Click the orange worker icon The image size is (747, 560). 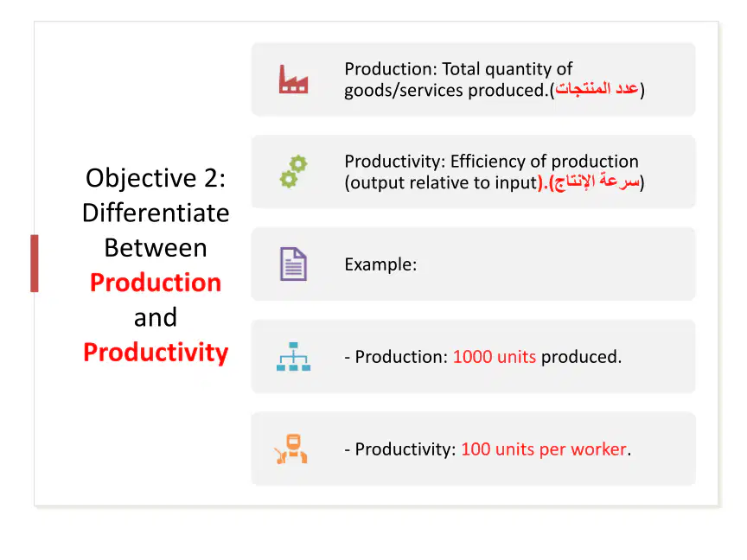[291, 449]
